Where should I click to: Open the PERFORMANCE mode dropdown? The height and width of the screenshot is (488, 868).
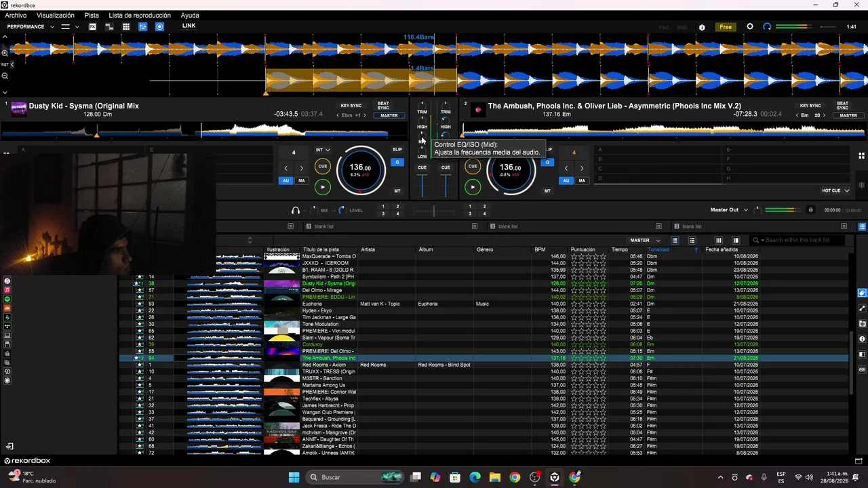[31, 26]
